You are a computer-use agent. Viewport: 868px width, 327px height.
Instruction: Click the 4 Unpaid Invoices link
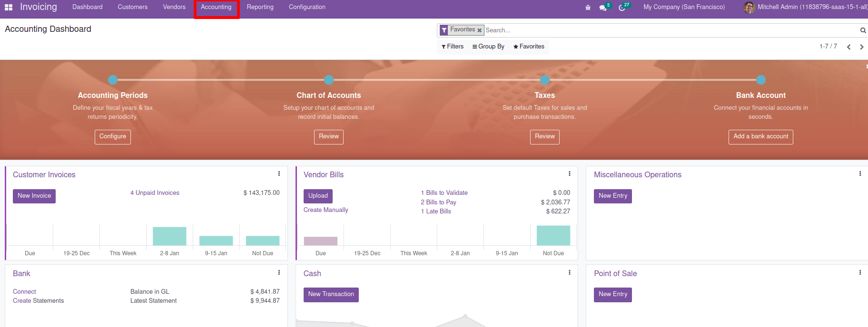coord(155,193)
